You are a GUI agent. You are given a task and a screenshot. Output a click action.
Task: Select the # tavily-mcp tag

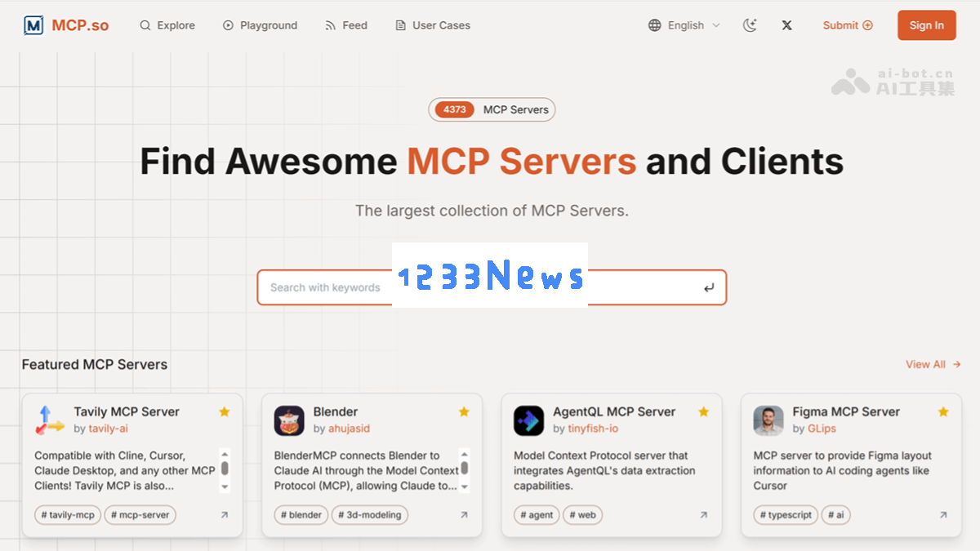(68, 515)
